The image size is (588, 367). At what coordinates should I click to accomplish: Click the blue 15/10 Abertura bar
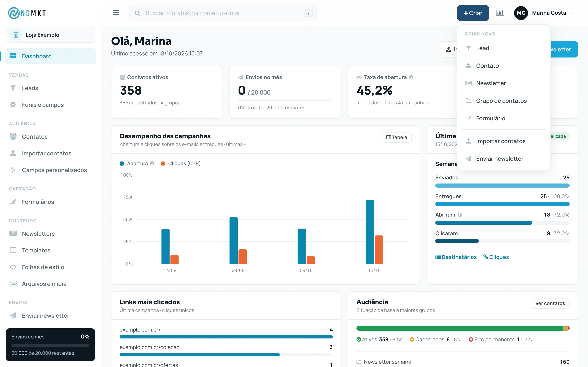[x=370, y=232]
